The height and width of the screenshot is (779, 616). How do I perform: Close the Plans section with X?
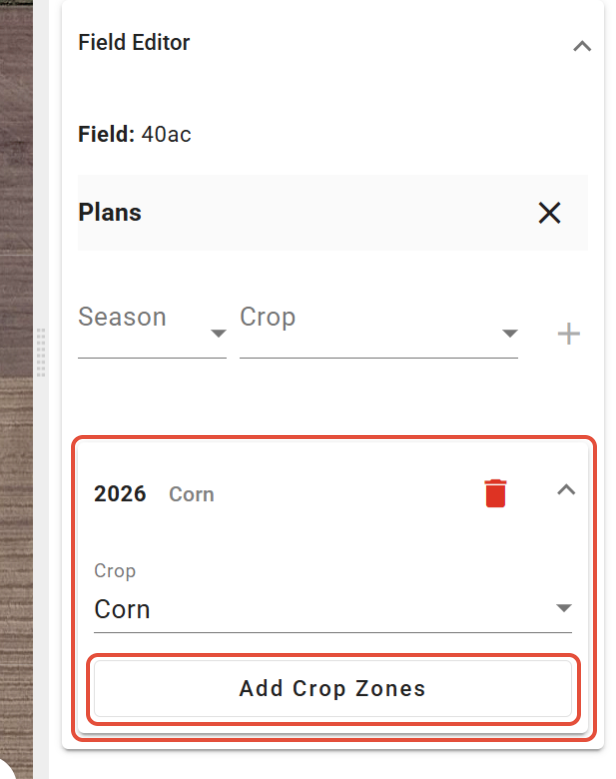(549, 213)
